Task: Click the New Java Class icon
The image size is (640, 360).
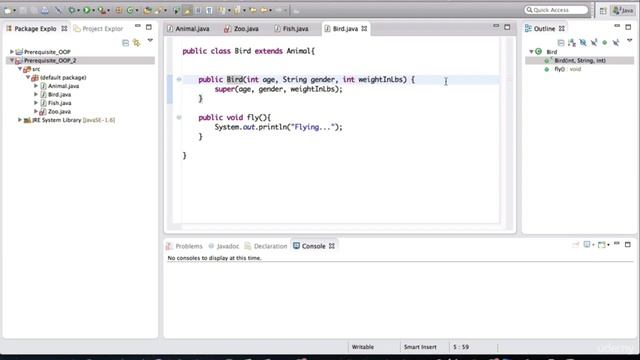Action: tap(130, 10)
